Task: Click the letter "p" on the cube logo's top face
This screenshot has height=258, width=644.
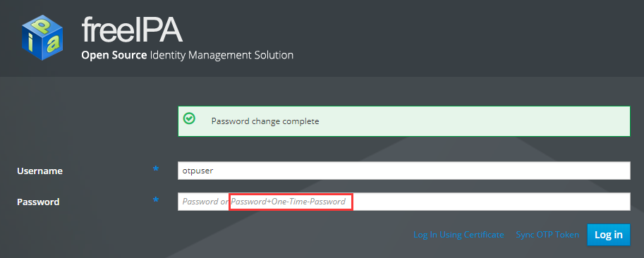Action: [42, 25]
